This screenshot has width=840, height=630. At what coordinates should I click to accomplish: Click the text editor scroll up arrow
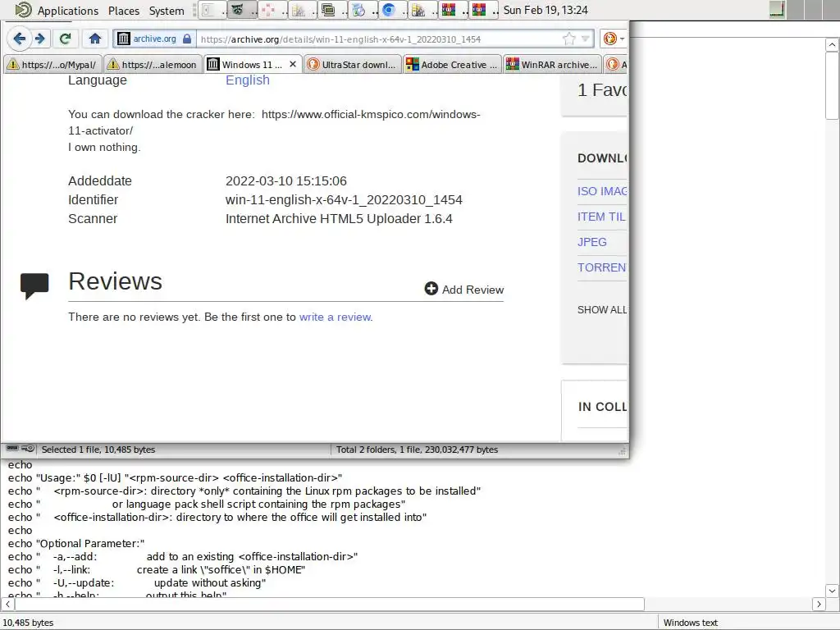pyautogui.click(x=832, y=45)
